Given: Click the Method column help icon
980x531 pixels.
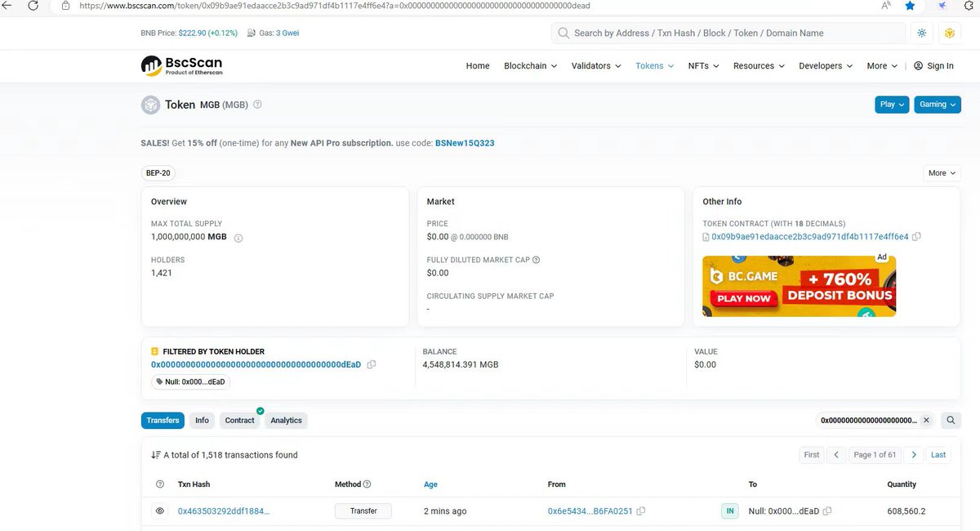Looking at the screenshot, I should [367, 484].
